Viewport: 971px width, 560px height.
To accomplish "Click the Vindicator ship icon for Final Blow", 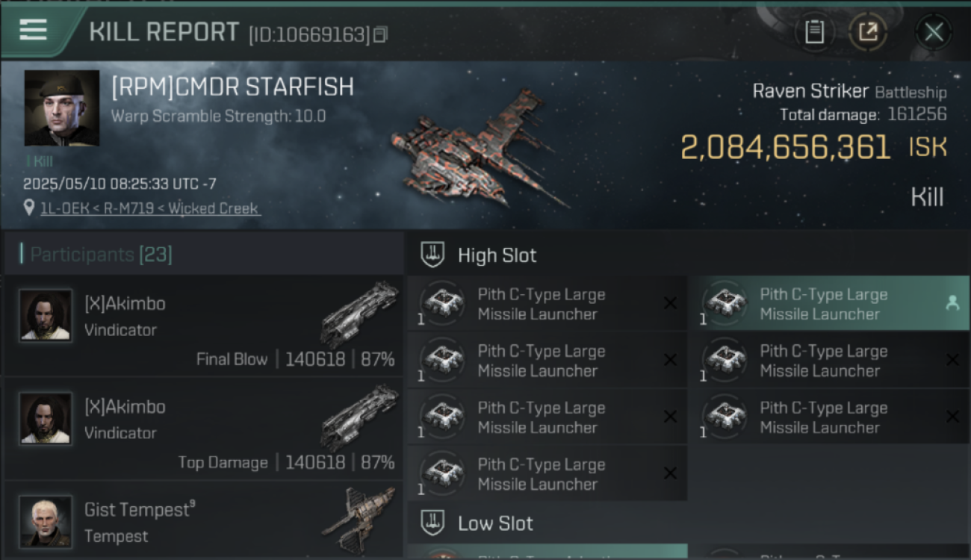I will pyautogui.click(x=359, y=314).
